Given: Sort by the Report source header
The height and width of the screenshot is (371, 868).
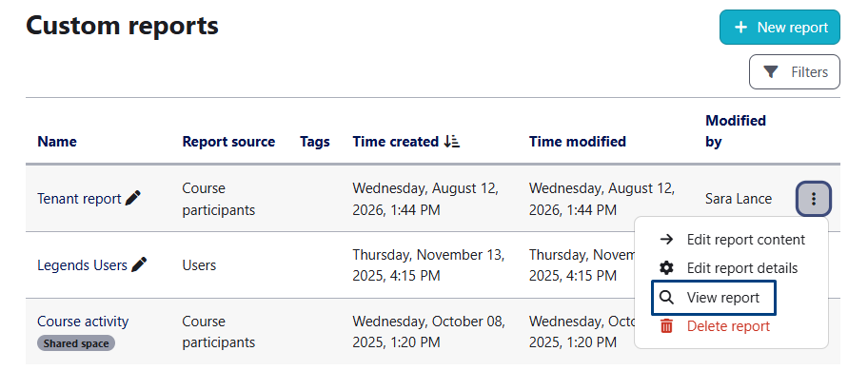Looking at the screenshot, I should [228, 142].
